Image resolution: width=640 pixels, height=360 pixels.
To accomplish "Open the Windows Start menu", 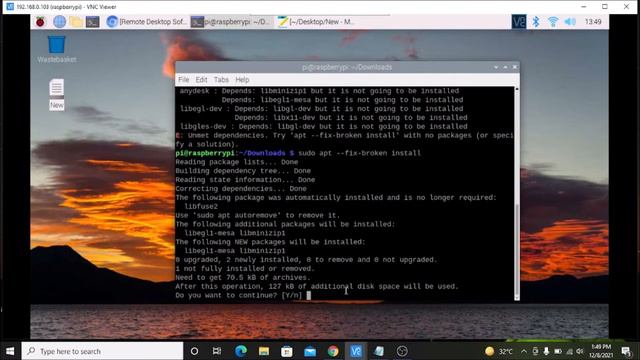I will coord(10,351).
